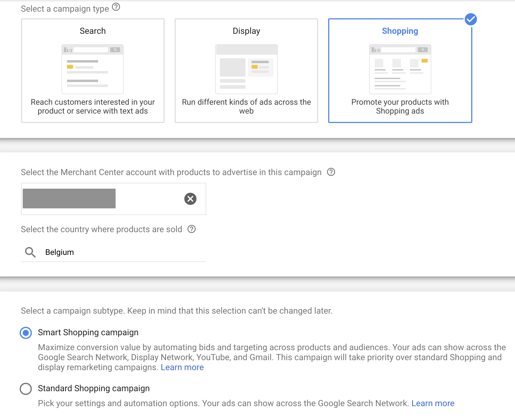515x420 pixels.
Task: Open 'Learn more' link for Standard Shopping
Action: click(x=433, y=403)
